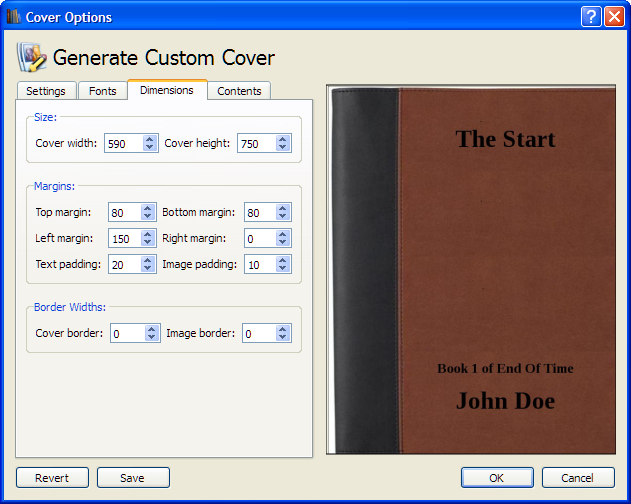Click the Image border value field
The width and height of the screenshot is (631, 504).
(x=257, y=334)
